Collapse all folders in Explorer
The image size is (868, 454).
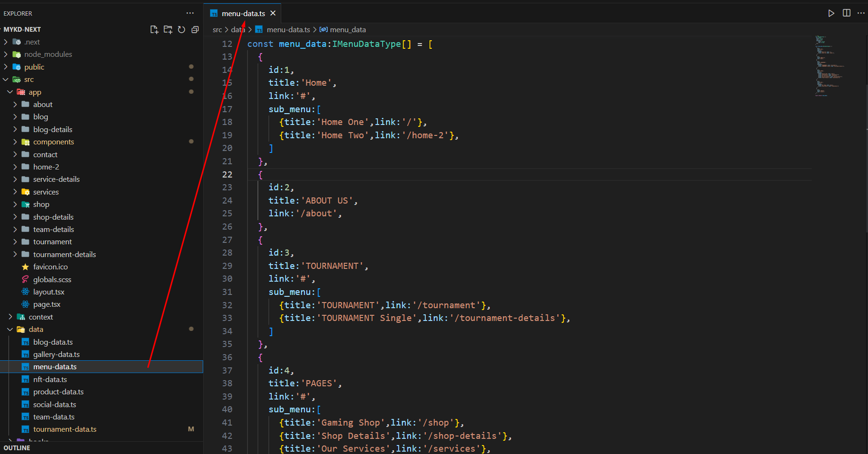(195, 29)
